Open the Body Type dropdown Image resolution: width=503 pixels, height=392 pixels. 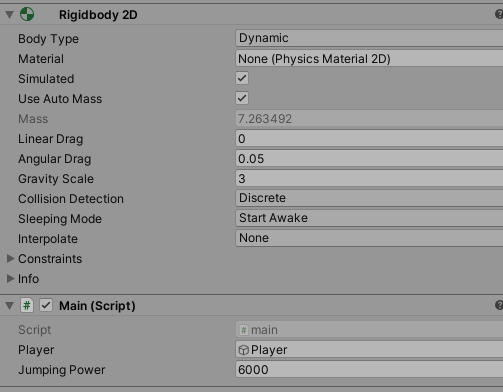tap(369, 38)
